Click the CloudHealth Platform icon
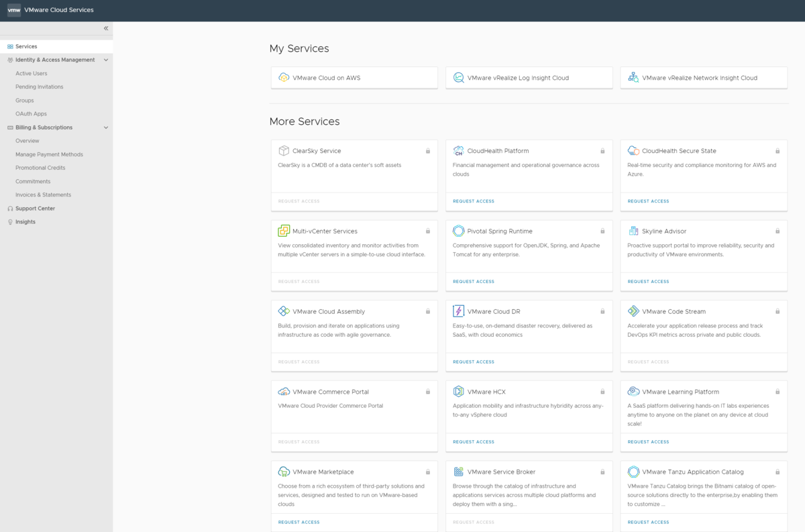This screenshot has width=805, height=532. [x=459, y=151]
